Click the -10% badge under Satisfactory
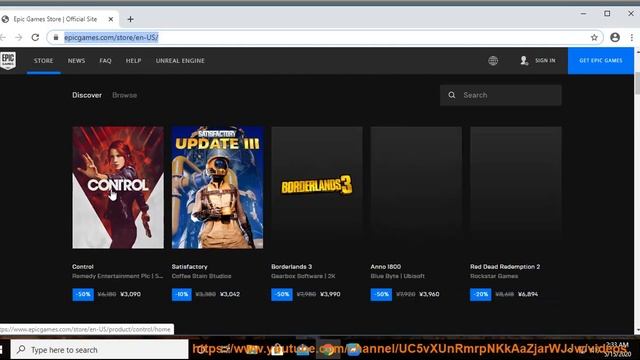 (x=182, y=294)
